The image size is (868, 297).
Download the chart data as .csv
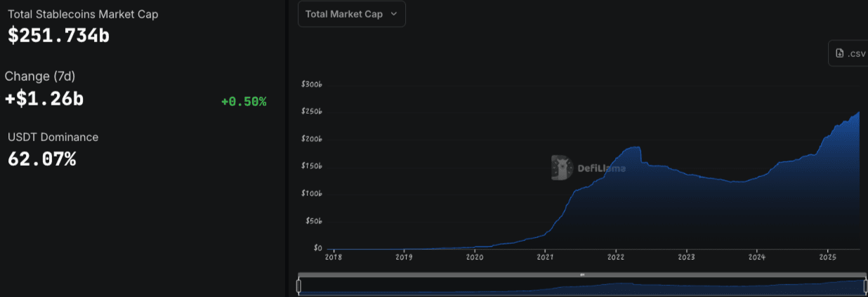(848, 53)
